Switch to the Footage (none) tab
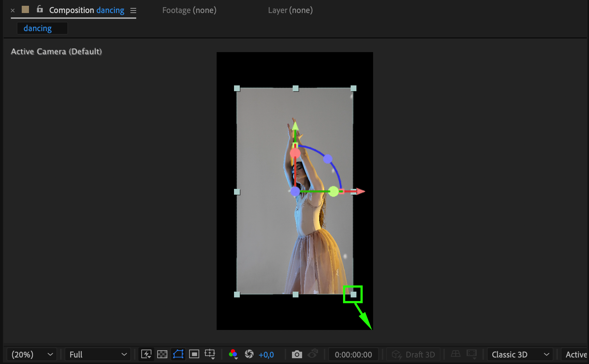Image resolution: width=589 pixels, height=364 pixels. [x=189, y=10]
